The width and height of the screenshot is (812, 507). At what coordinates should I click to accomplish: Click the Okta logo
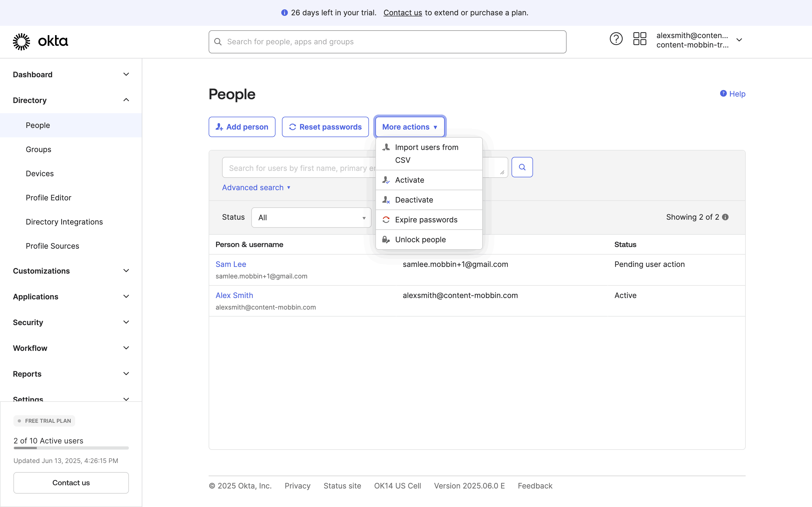41,42
